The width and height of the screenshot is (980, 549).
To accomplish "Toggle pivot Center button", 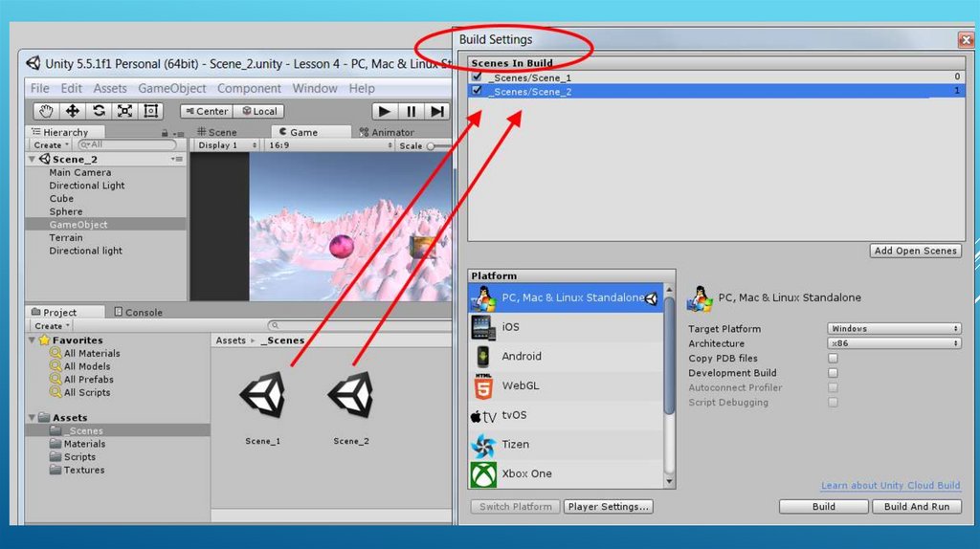I will tap(207, 111).
